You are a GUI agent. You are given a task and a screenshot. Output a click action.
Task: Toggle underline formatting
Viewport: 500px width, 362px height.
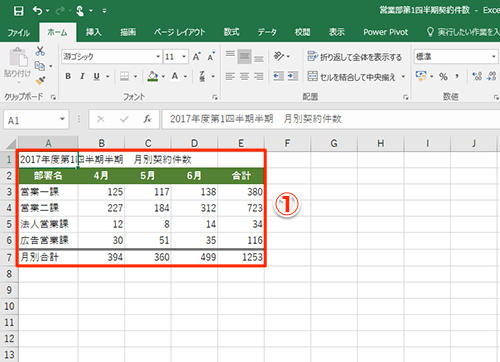click(x=97, y=76)
